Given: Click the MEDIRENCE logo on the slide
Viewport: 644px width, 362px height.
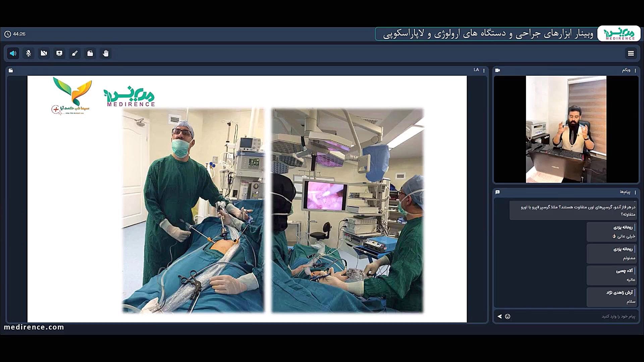Looking at the screenshot, I should coord(129,97).
